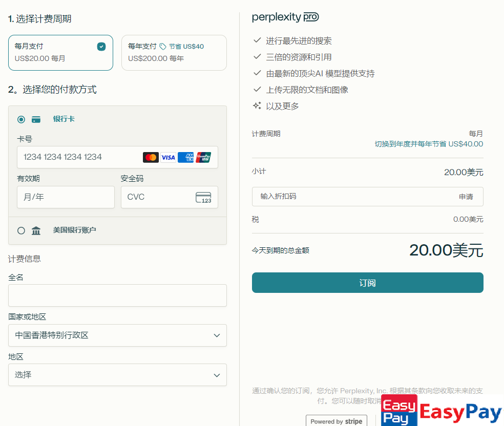Focus the 输入折扣码 discount code field
Image resolution: width=504 pixels, height=426 pixels.
pyautogui.click(x=368, y=197)
